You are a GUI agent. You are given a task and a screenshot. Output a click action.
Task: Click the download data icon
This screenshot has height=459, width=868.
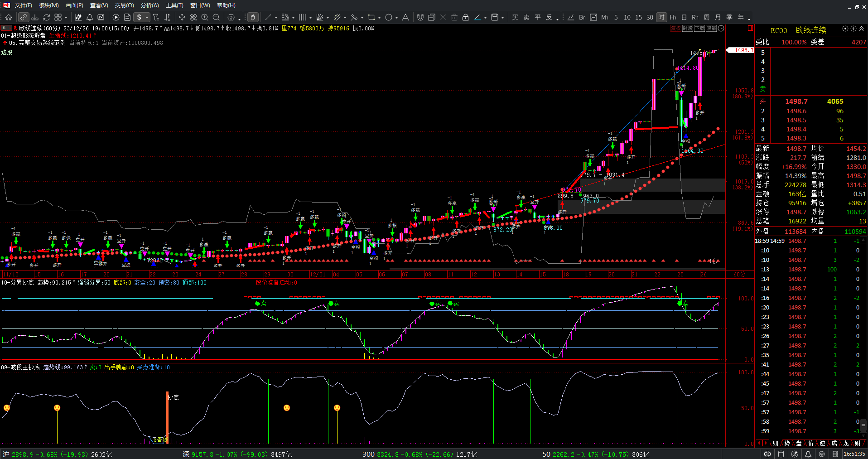point(35,17)
